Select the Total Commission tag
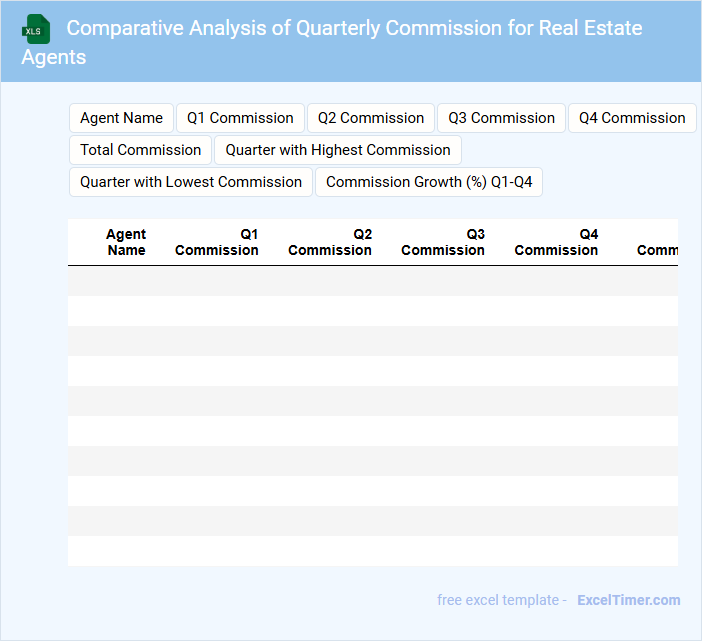This screenshot has height=641, width=702. click(x=140, y=150)
